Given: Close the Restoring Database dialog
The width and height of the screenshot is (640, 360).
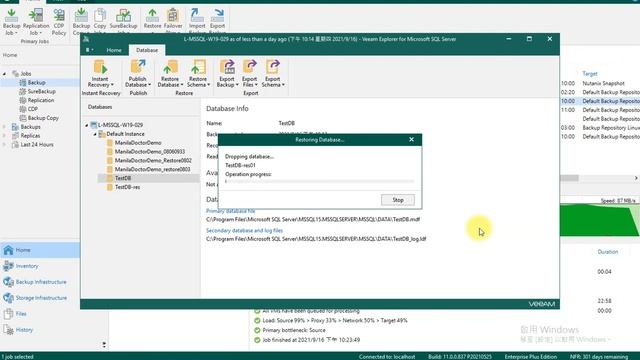Looking at the screenshot, I should (411, 140).
